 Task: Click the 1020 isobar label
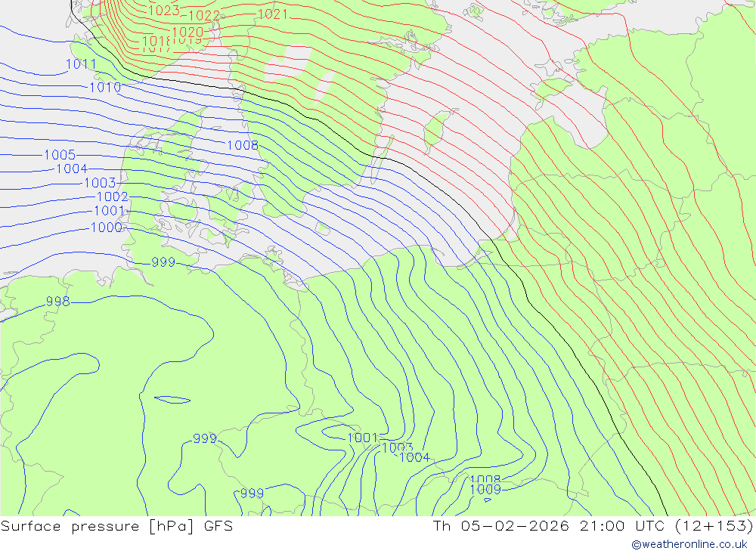click(187, 32)
